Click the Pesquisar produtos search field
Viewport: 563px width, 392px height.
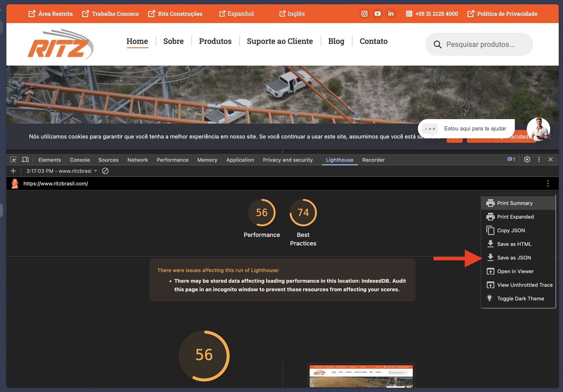(x=479, y=44)
